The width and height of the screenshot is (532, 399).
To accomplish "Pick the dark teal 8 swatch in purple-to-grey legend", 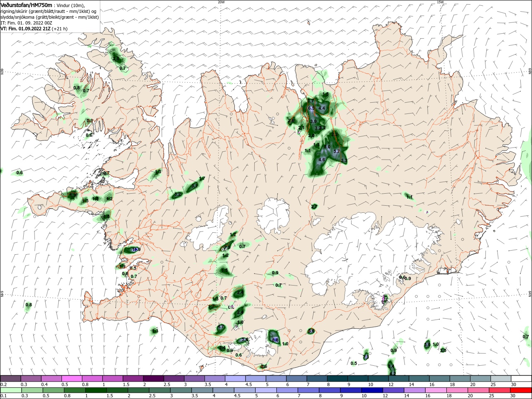I will pos(337,379).
